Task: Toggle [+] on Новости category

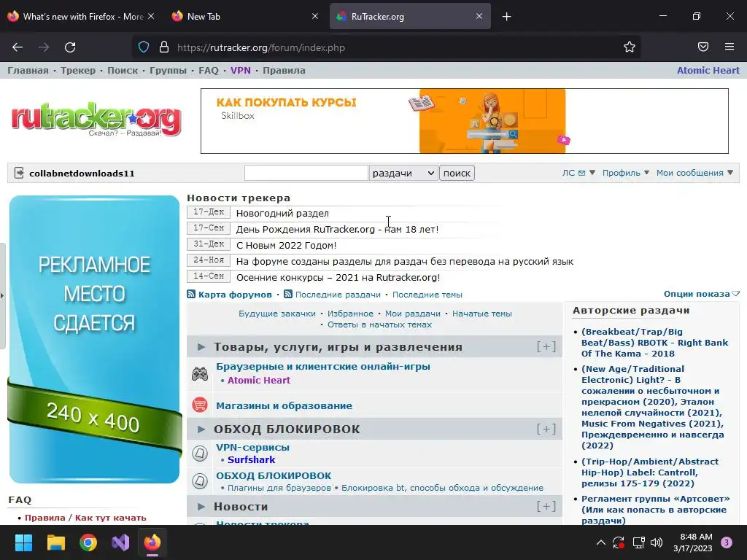Action: click(x=546, y=506)
